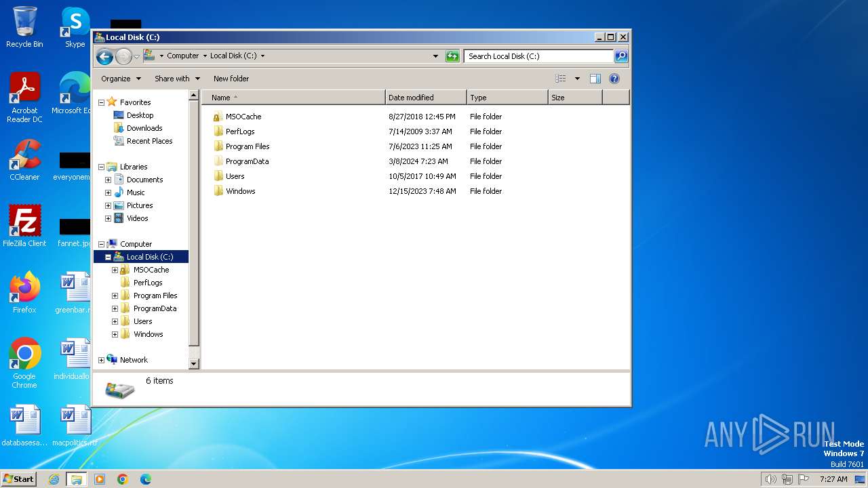The width and height of the screenshot is (868, 488).
Task: Click the Local Disk (C:) breadcrumb
Action: click(233, 56)
